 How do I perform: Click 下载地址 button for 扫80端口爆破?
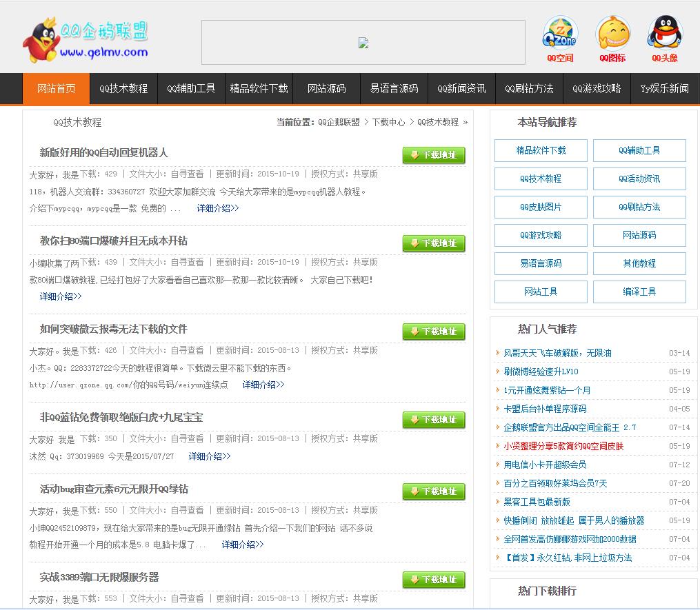click(434, 243)
